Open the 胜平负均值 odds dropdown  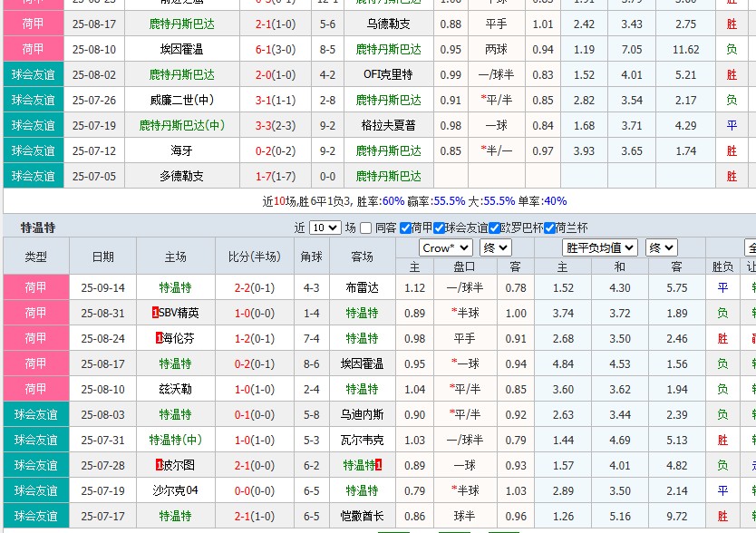(597, 247)
